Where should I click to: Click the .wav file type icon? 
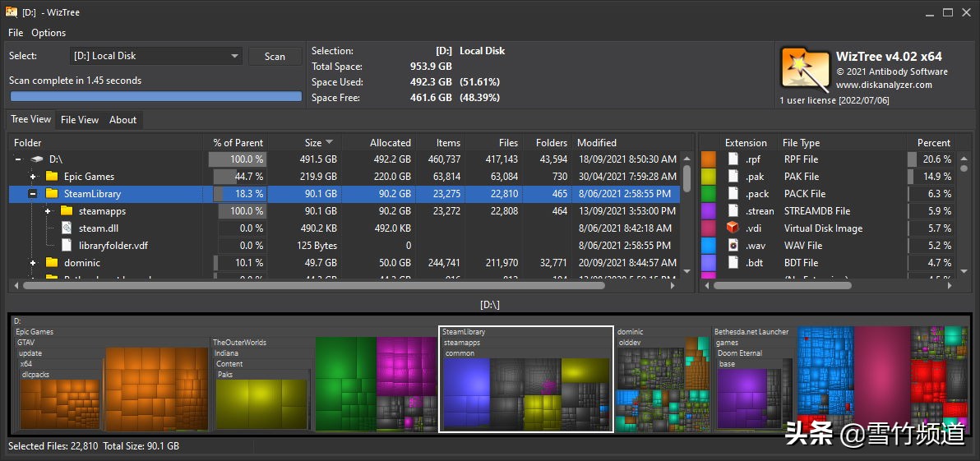point(733,246)
